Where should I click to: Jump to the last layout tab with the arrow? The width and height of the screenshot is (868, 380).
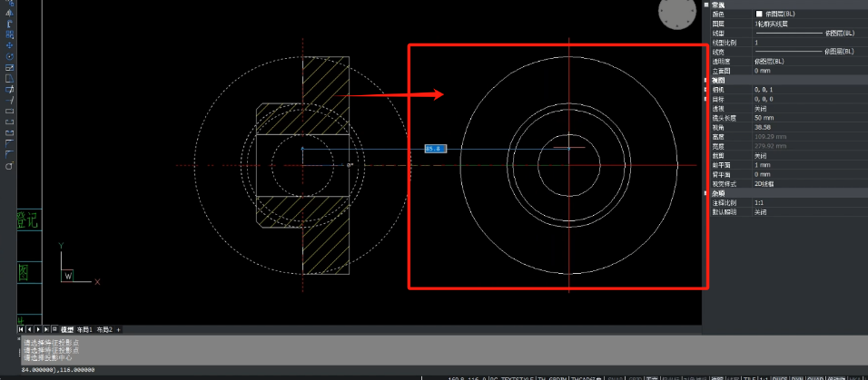[46, 329]
